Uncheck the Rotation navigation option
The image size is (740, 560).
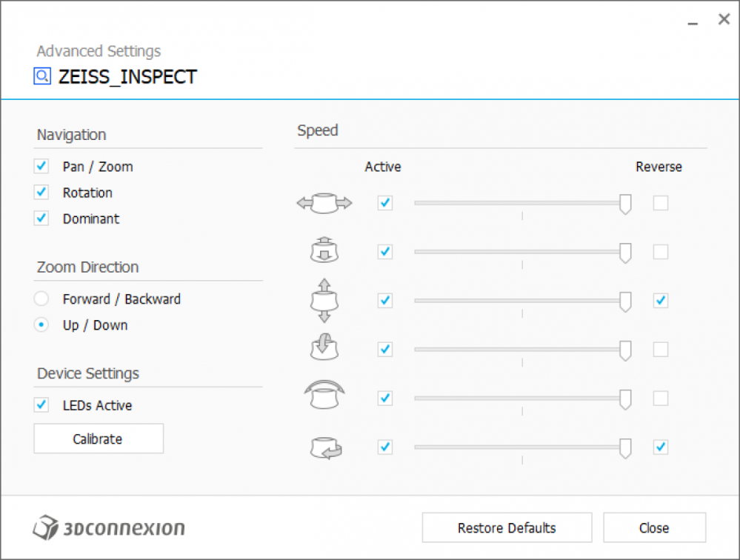(41, 193)
